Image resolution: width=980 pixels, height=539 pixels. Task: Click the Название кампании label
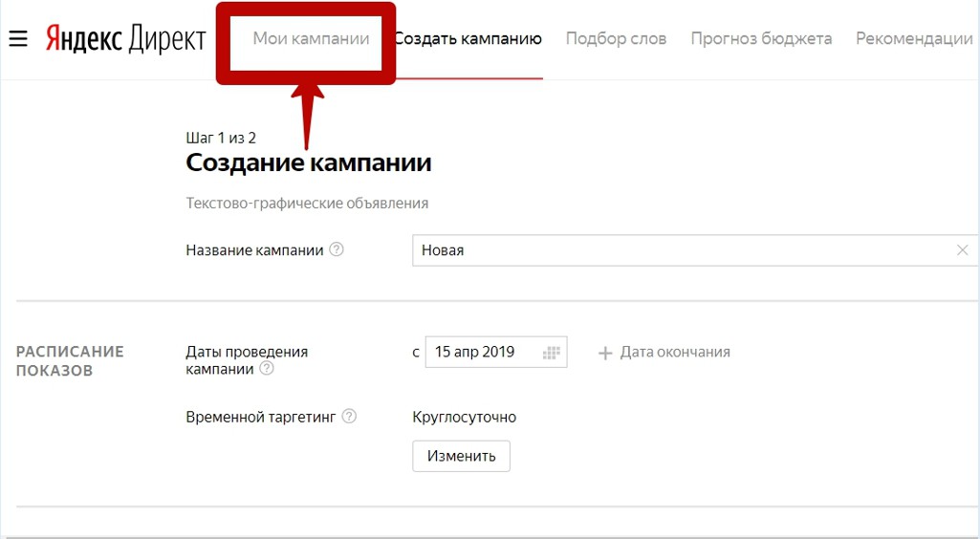point(254,250)
